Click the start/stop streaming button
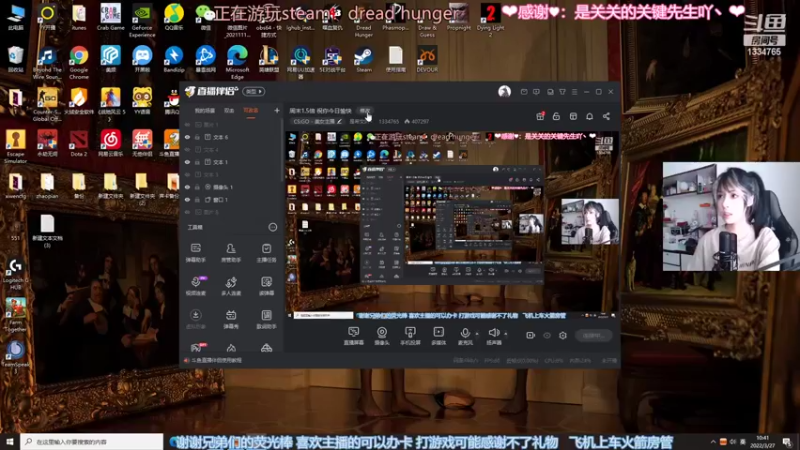This screenshot has height=450, width=800. pyautogui.click(x=593, y=335)
